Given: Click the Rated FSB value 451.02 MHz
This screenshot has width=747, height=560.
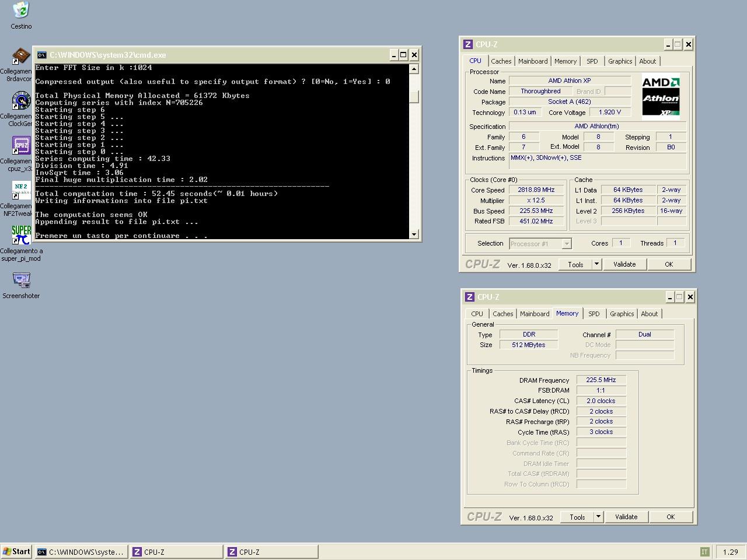Looking at the screenshot, I should point(536,221).
